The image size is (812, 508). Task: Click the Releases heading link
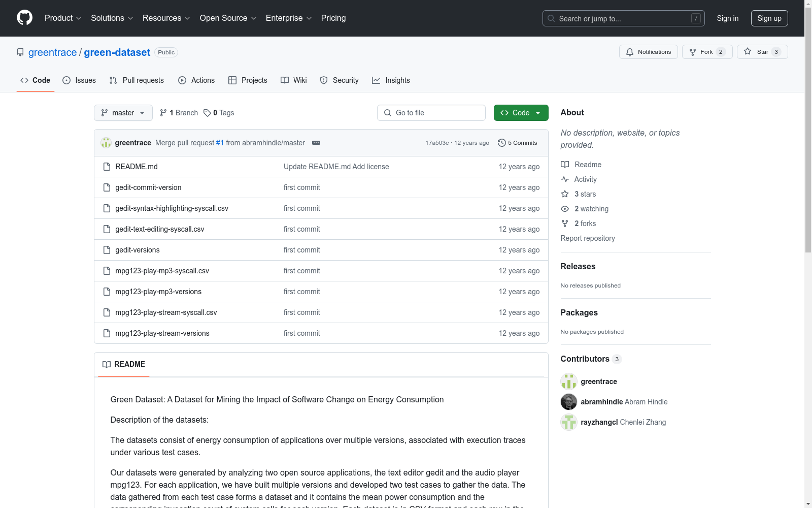tap(578, 266)
